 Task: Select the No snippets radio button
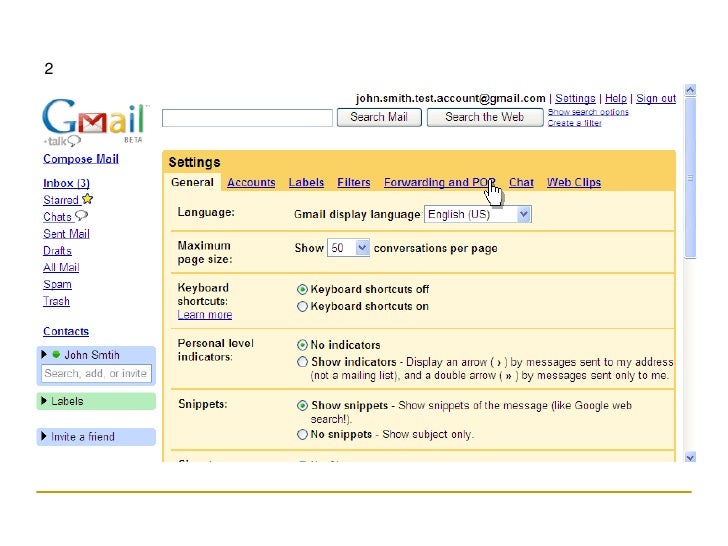tap(302, 435)
